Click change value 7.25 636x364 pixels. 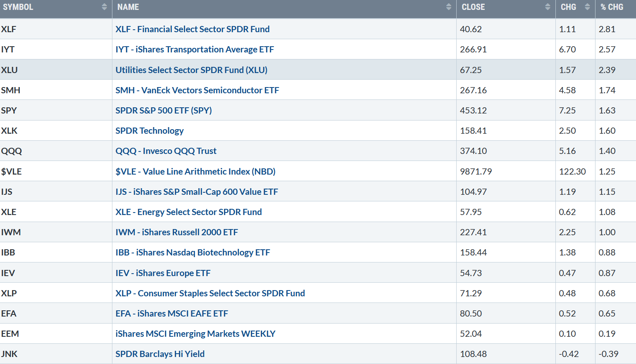[567, 111]
